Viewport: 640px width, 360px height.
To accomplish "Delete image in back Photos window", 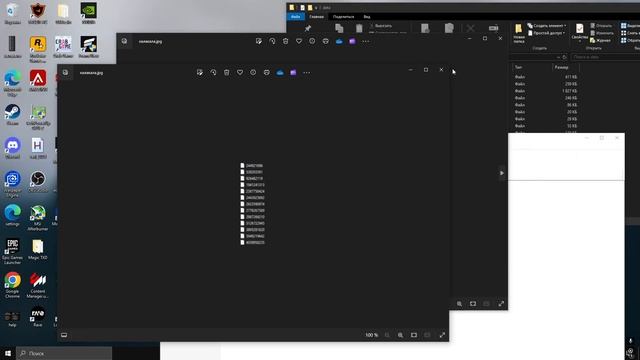I will 286,41.
